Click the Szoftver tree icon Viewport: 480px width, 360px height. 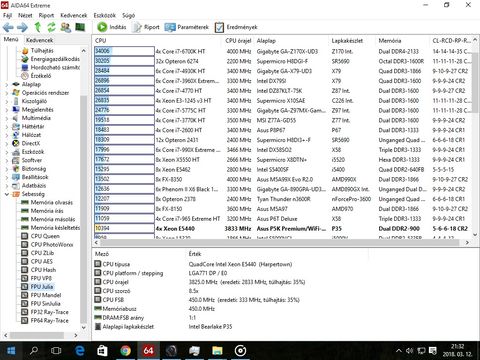pos(16,160)
